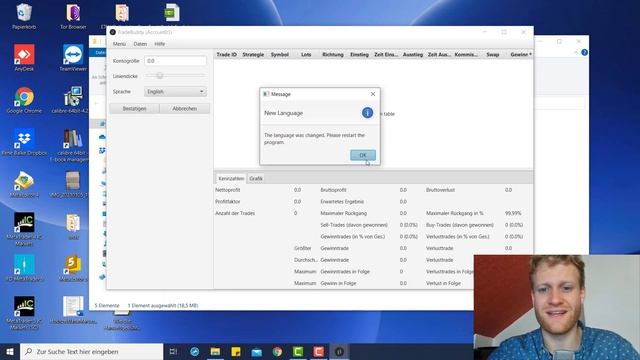Switch to TradeBuddy black icon on taskbar

point(339,351)
